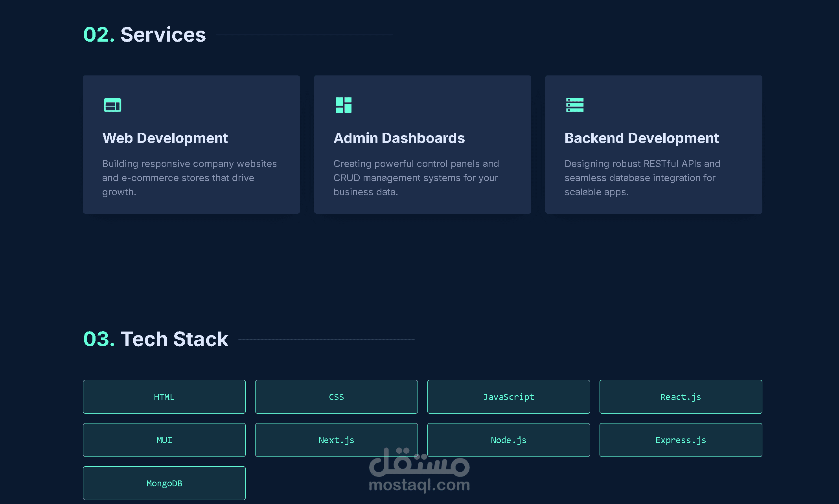This screenshot has height=504, width=839.
Task: Click the RESTful APIs description text
Action: 642,178
